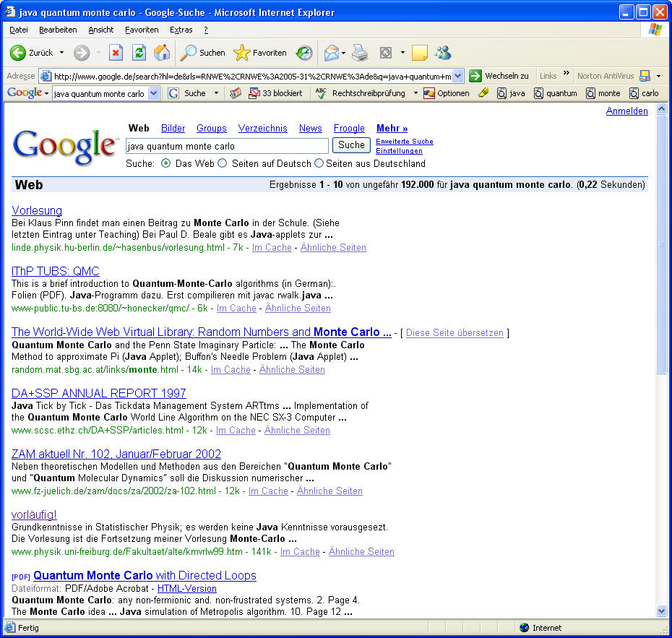This screenshot has height=638, width=672.
Task: Open the History (Verlauf) toolbar icon
Action: [x=304, y=53]
